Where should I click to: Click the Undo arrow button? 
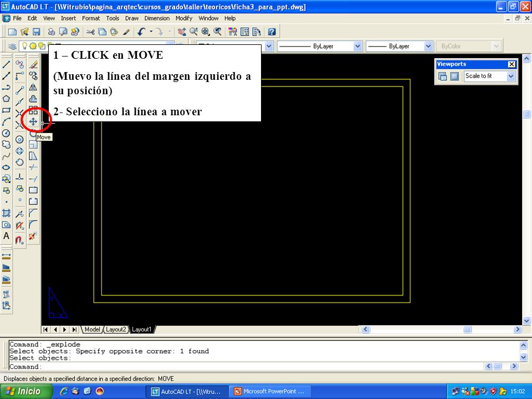click(142, 32)
